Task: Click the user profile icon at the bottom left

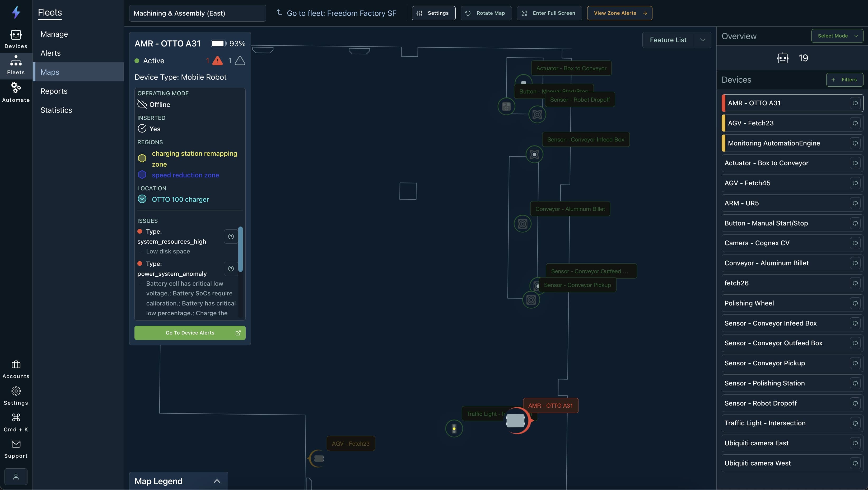Action: click(x=16, y=477)
